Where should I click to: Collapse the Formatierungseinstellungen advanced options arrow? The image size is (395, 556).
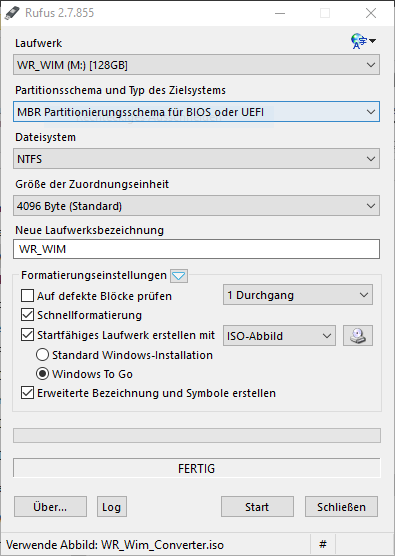pyautogui.click(x=179, y=276)
